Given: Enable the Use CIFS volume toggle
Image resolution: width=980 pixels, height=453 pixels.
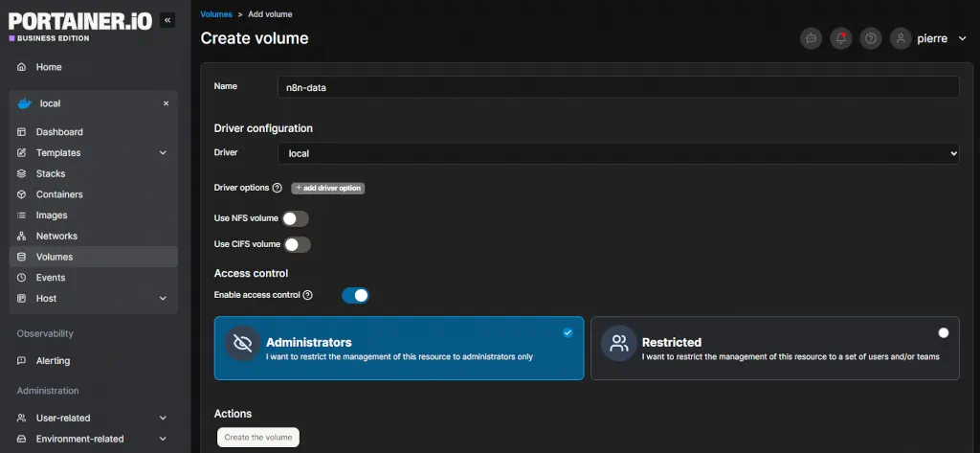Looking at the screenshot, I should click(298, 244).
